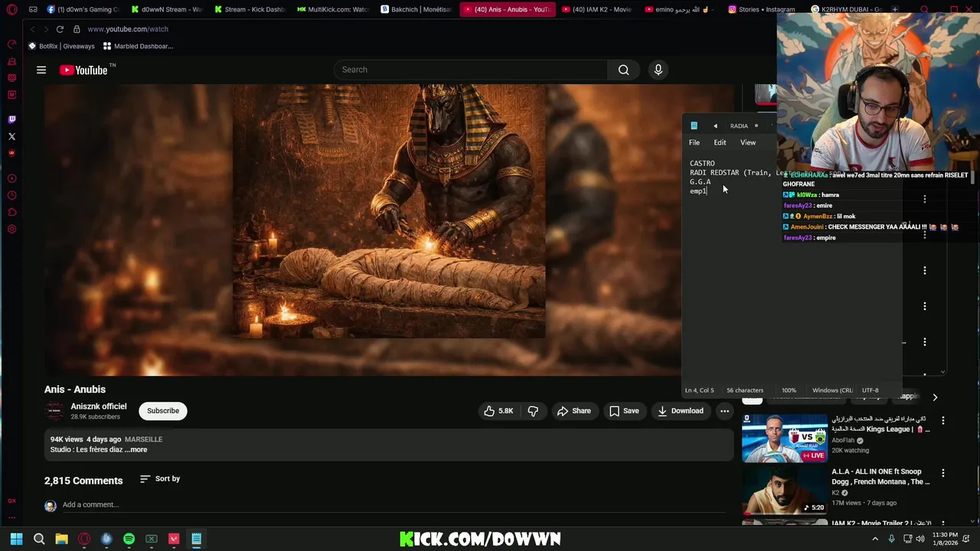This screenshot has height=551, width=980.
Task: Open the Share dialog for the video
Action: coord(574,411)
